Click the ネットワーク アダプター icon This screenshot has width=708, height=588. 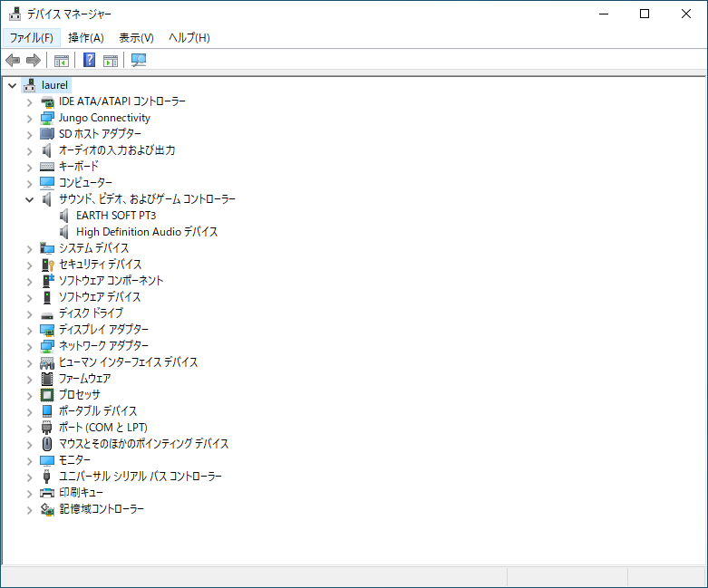tap(47, 346)
